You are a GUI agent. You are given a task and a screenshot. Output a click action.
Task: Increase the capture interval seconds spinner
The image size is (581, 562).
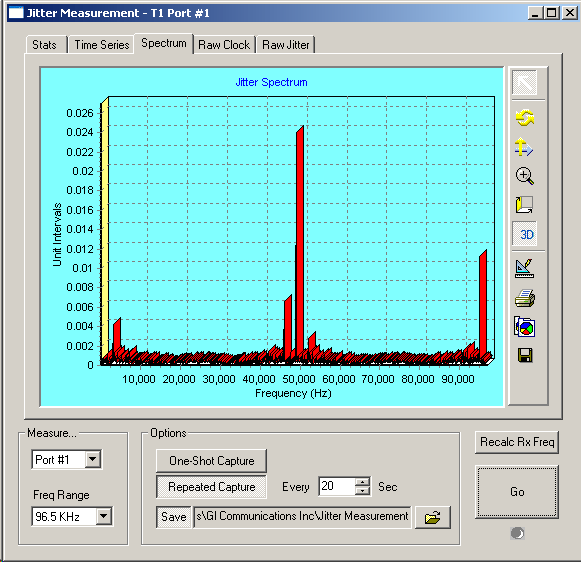pos(362,482)
